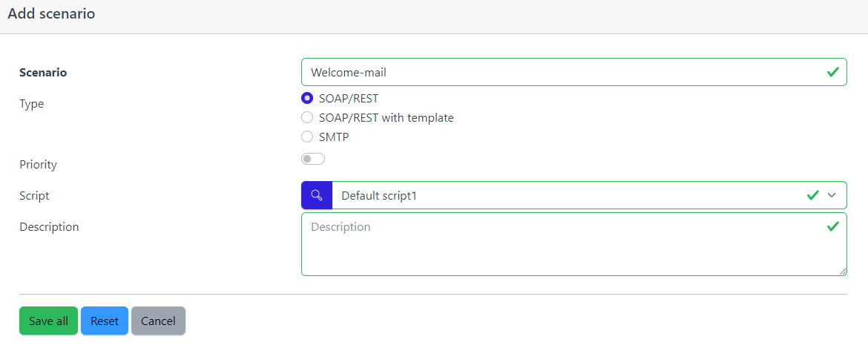868x354 pixels.
Task: Select the SMTP type option
Action: 306,137
